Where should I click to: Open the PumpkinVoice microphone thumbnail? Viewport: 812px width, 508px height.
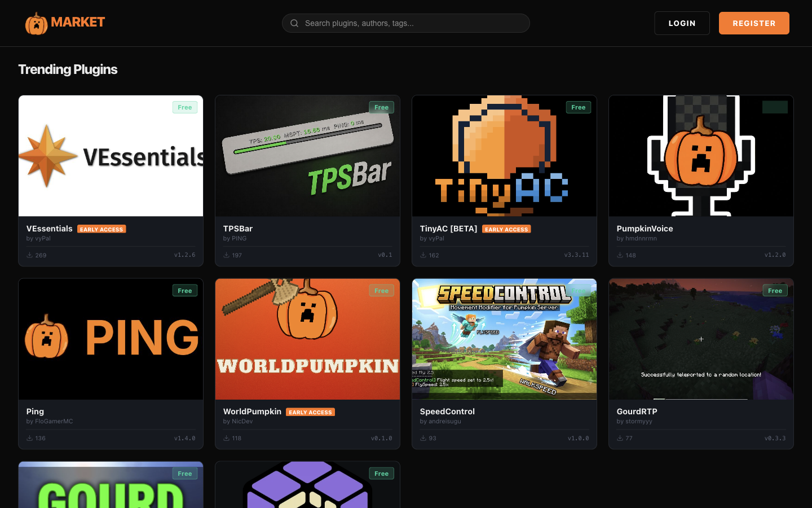[x=701, y=156]
